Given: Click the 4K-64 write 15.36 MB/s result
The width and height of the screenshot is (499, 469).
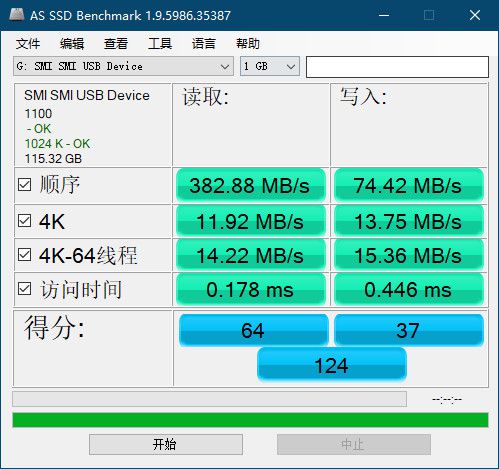Looking at the screenshot, I should pyautogui.click(x=408, y=255).
